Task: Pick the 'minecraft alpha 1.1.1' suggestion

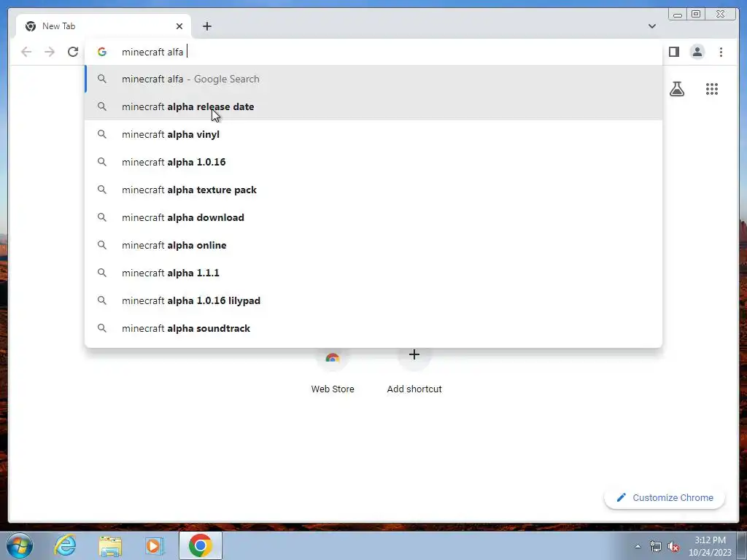Action: coord(373,273)
